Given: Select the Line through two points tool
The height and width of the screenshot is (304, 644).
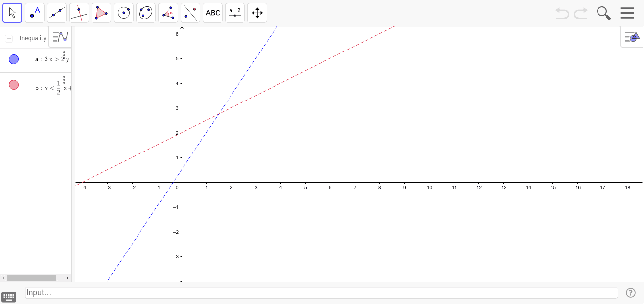Looking at the screenshot, I should click(x=57, y=13).
